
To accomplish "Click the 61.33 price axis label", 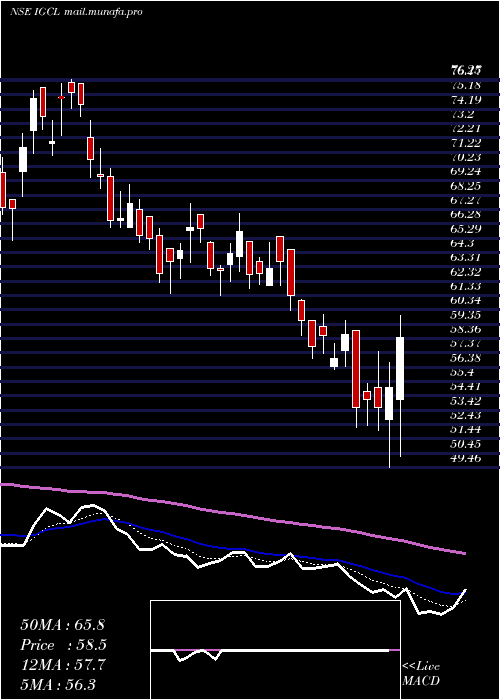I will point(467,286).
